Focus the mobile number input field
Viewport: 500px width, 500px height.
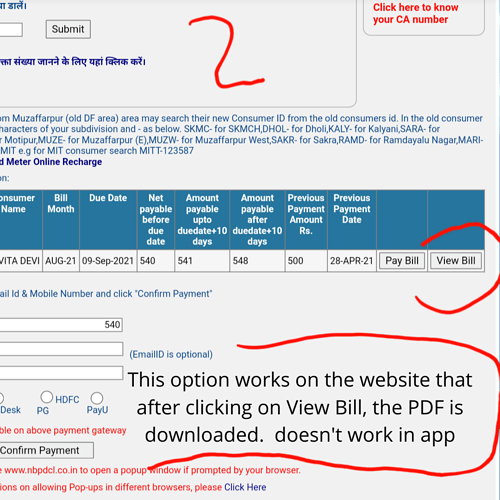point(61,373)
